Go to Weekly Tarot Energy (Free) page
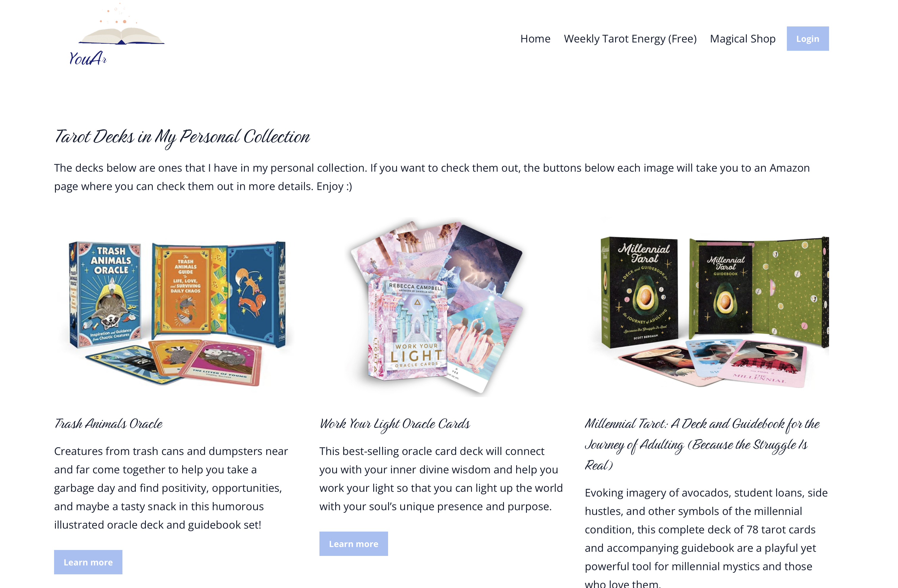This screenshot has width=898, height=588. coord(630,39)
